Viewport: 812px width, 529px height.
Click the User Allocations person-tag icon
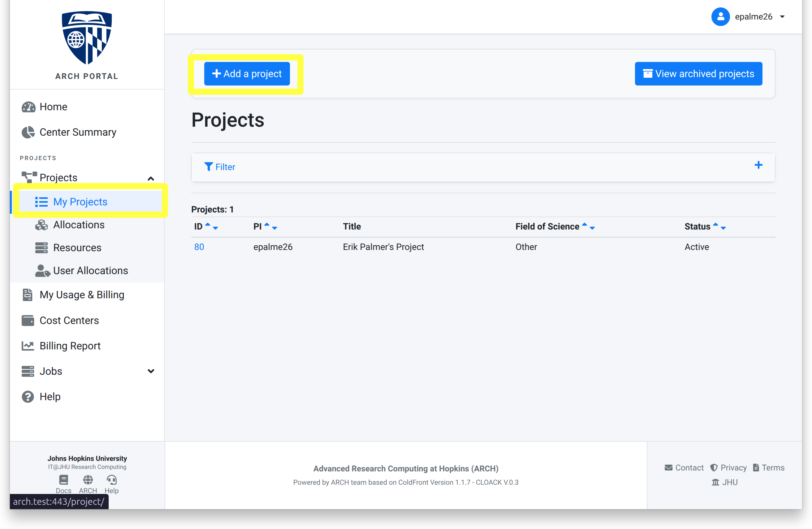(42, 270)
